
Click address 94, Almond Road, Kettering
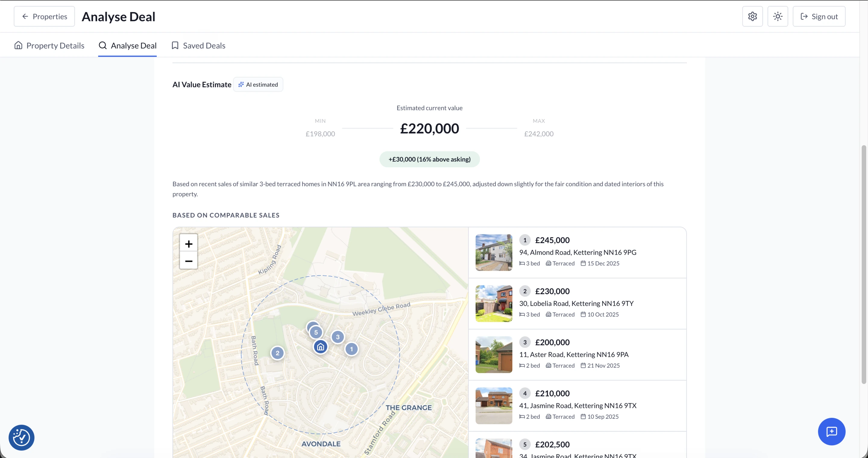[x=578, y=253]
